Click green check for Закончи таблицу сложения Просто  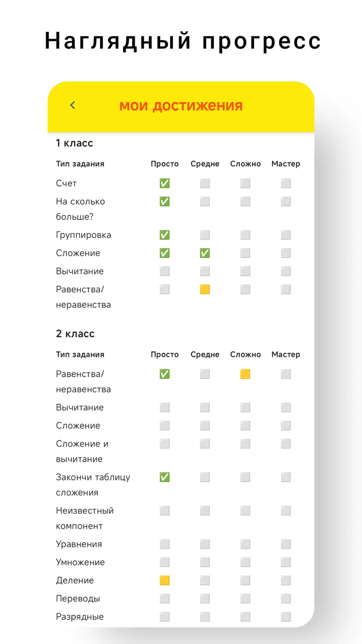coord(165,477)
